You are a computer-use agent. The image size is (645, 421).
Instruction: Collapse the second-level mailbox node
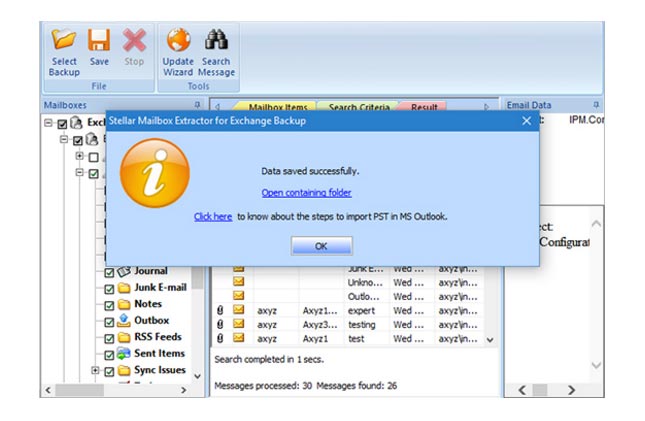(x=64, y=140)
